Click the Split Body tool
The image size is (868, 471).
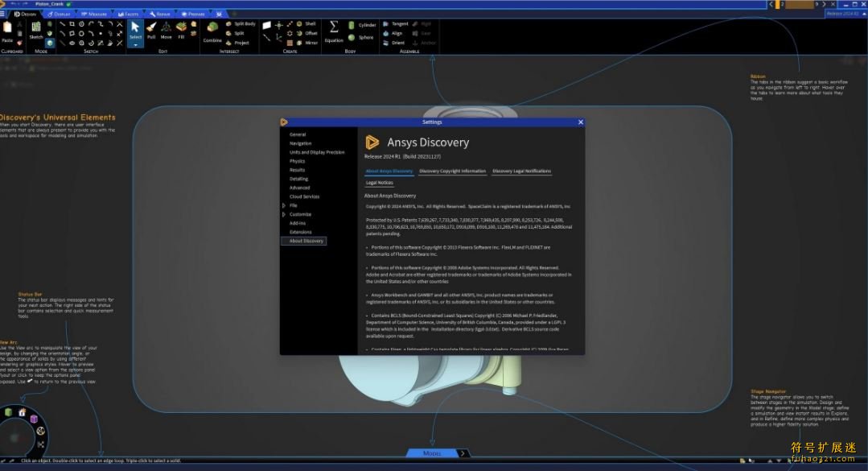[241, 24]
